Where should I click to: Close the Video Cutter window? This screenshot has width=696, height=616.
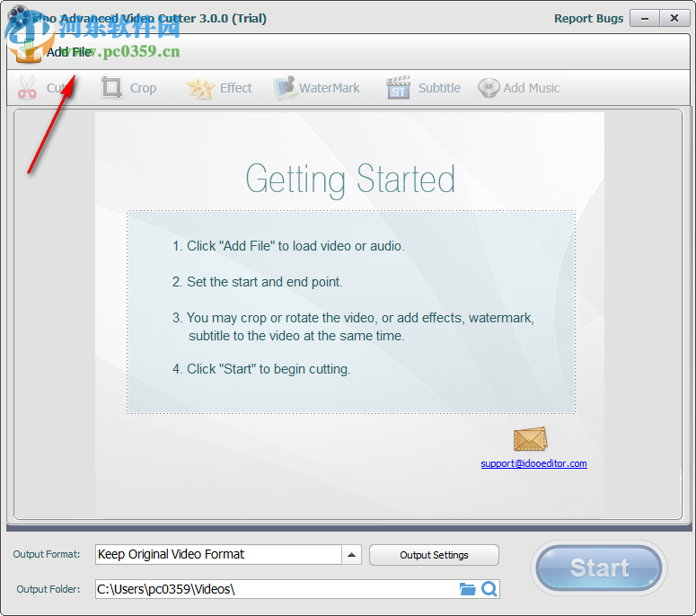[674, 18]
